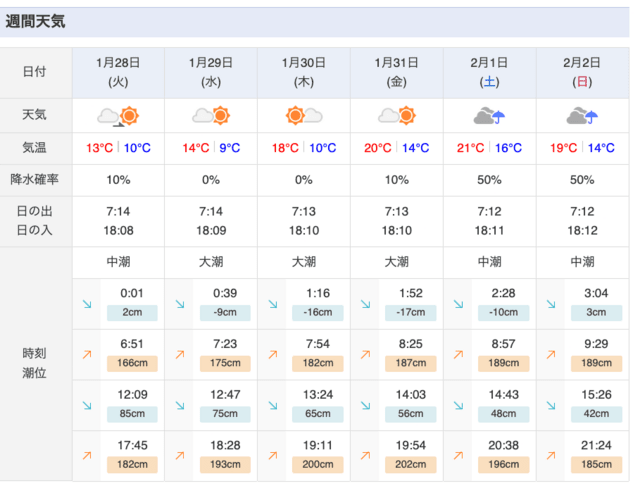640x486 pixels.
Task: Click the 日付 row label
Action: (x=34, y=72)
